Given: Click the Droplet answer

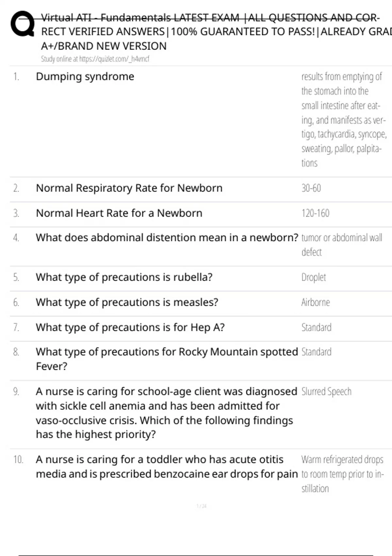Looking at the screenshot, I should pos(314,277).
